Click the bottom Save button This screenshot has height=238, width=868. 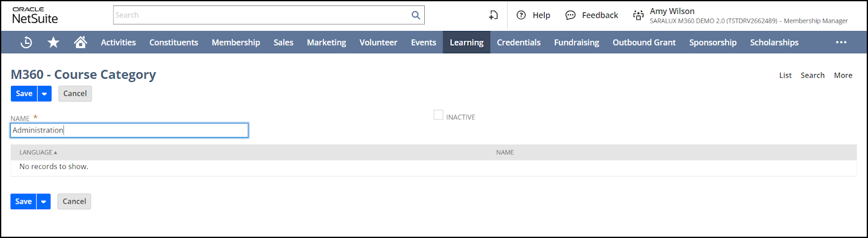[23, 202]
